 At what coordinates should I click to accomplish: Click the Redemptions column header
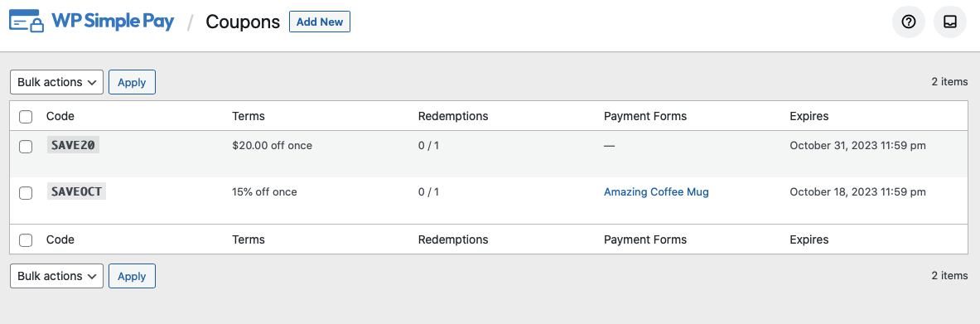(453, 116)
